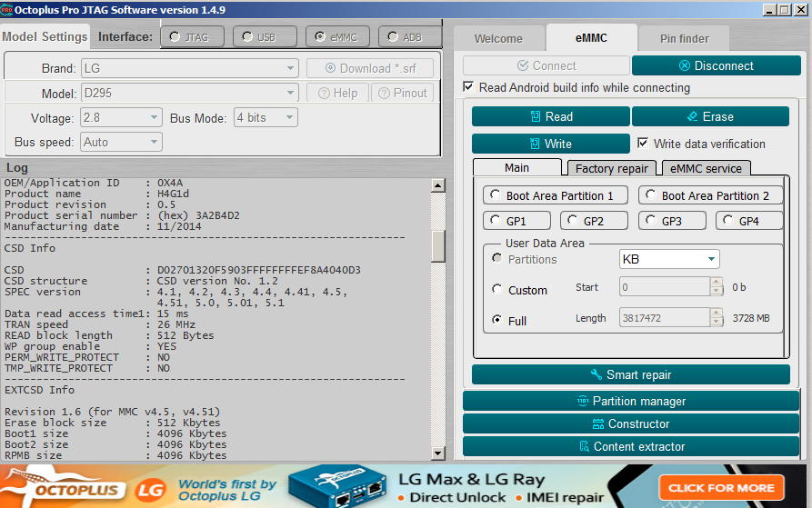Click the Start value input field
This screenshot has height=508, width=812.
665,286
